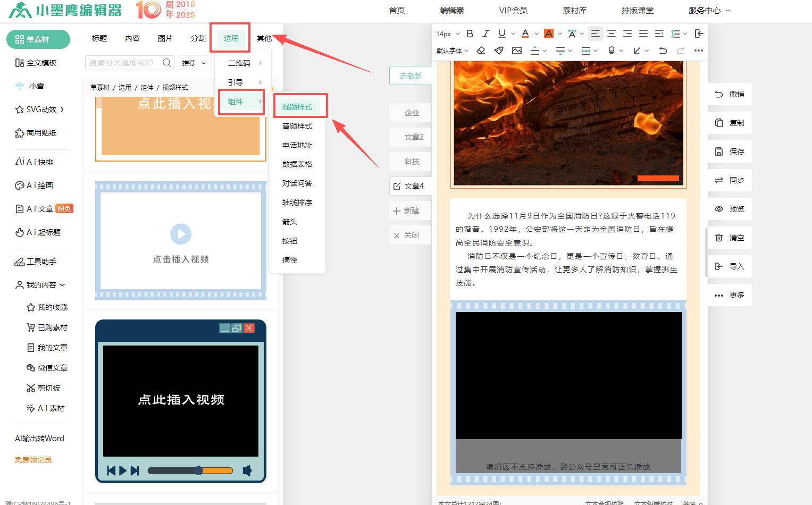Open the toolbar's three-dots overflow menu

point(699,50)
